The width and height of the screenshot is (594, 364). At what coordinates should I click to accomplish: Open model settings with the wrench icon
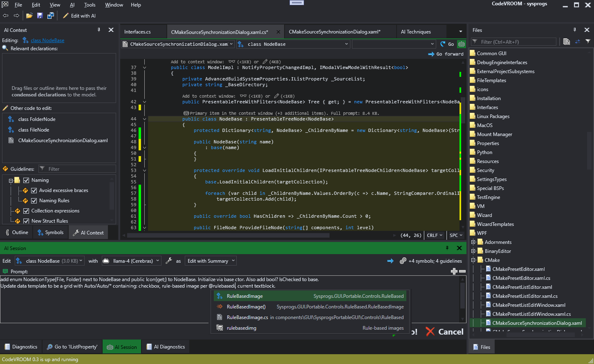pyautogui.click(x=168, y=261)
